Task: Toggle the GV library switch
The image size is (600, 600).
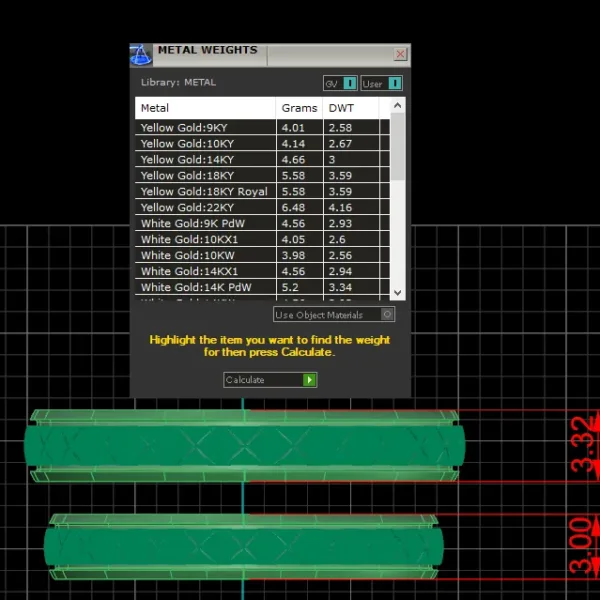Action: (340, 83)
